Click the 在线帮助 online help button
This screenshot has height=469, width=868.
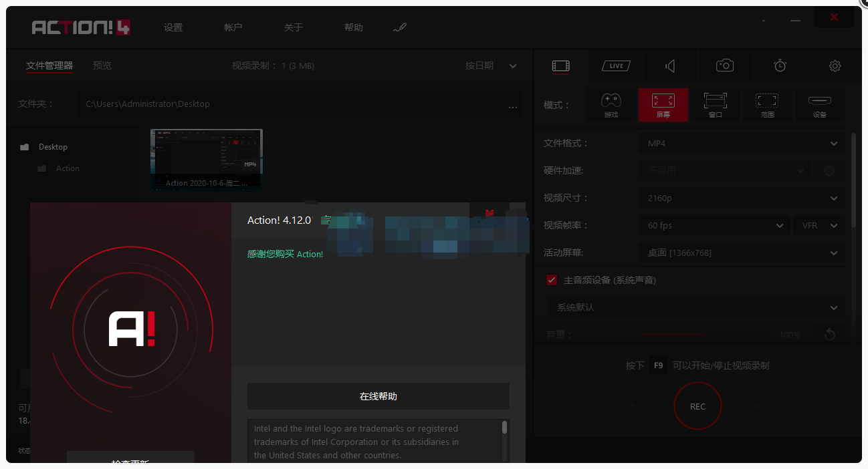(378, 396)
